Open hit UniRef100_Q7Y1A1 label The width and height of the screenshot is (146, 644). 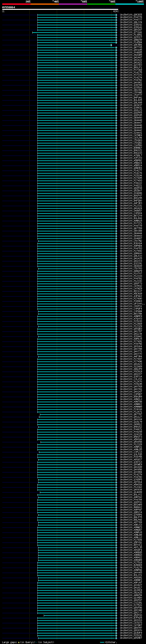[131, 32]
